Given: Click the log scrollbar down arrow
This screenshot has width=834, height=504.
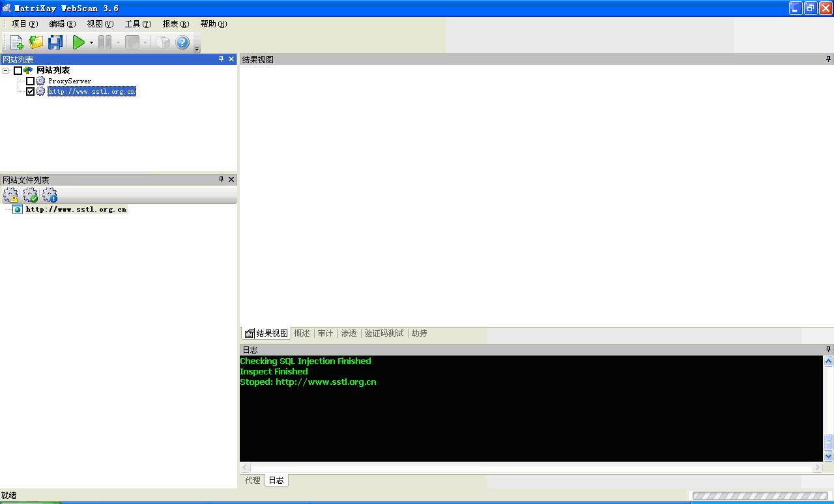Looking at the screenshot, I should coord(828,456).
